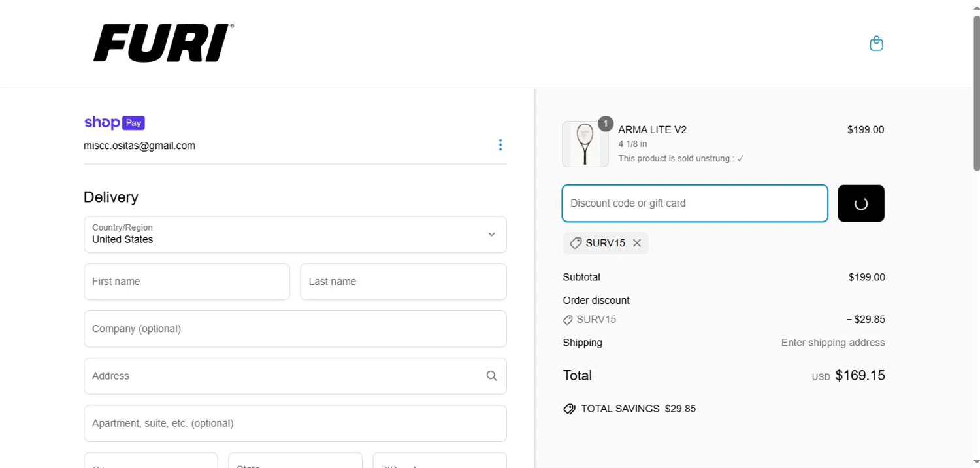Click the product sold unstrung note
The height and width of the screenshot is (468, 980).
[681, 159]
